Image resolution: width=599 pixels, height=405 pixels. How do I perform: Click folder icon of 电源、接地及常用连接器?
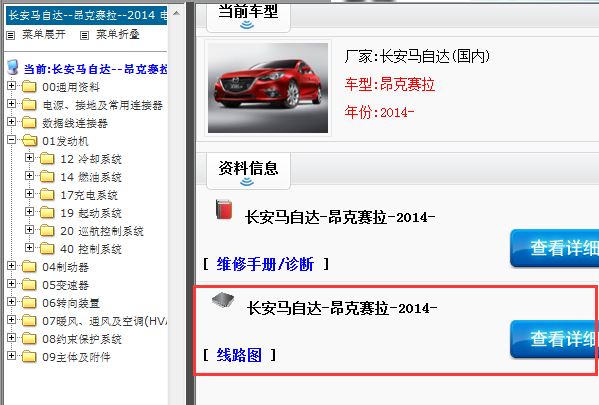[29, 105]
